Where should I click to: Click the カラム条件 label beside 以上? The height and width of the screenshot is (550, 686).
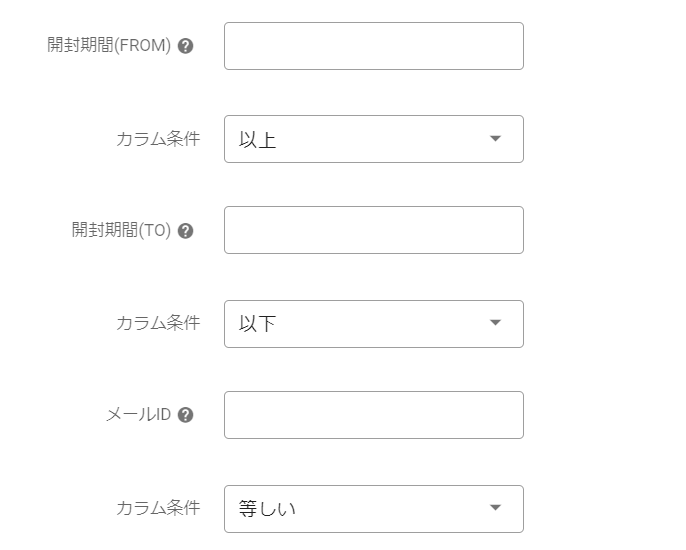[x=157, y=139]
